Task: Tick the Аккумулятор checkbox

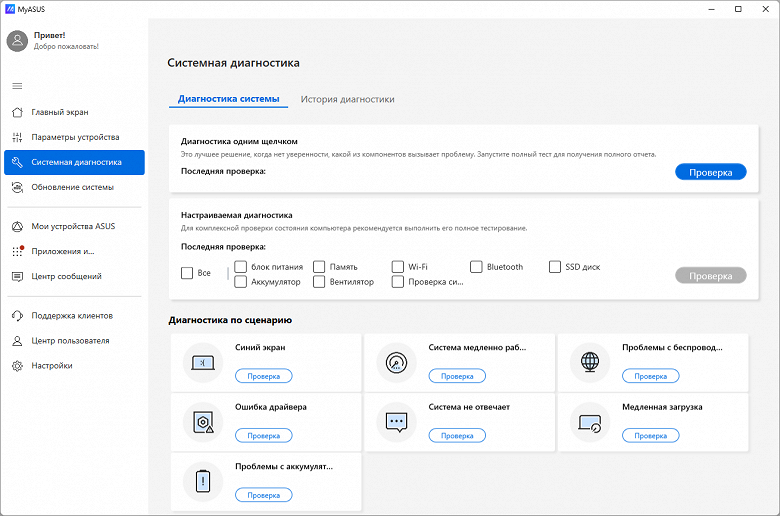Action: tap(241, 282)
